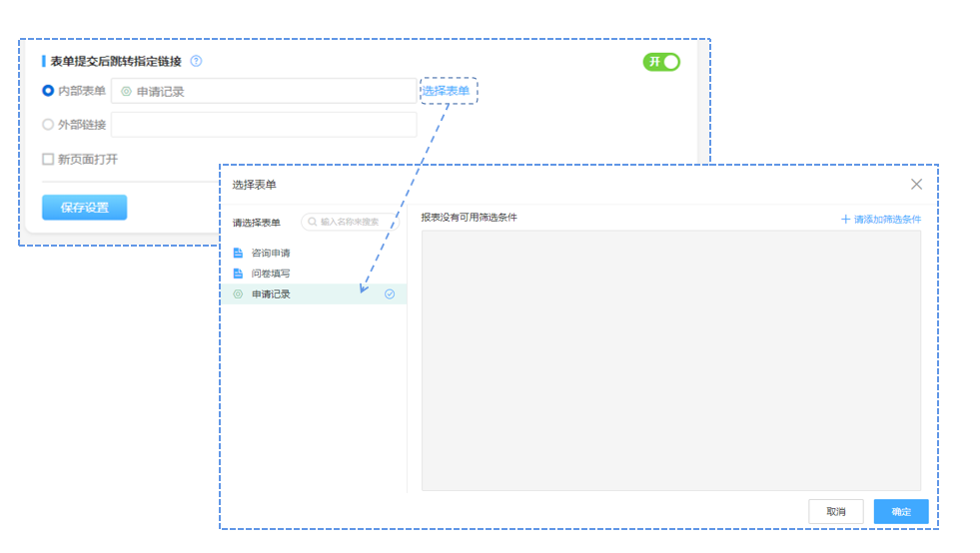This screenshot has width=980, height=553.
Task: Select the 外部链接 radio button
Action: (x=48, y=125)
